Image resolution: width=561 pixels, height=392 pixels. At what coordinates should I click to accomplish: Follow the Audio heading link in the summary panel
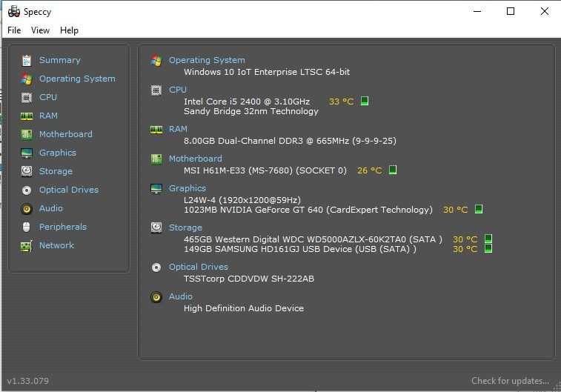(x=180, y=296)
